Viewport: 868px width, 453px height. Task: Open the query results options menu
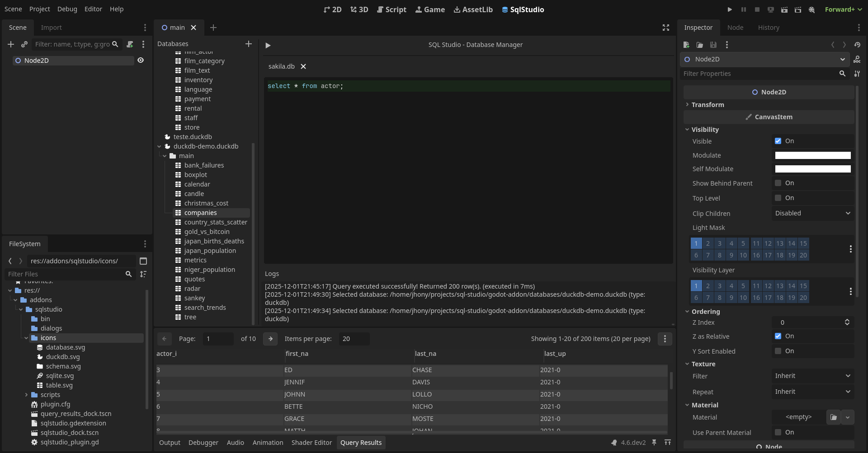tap(665, 339)
